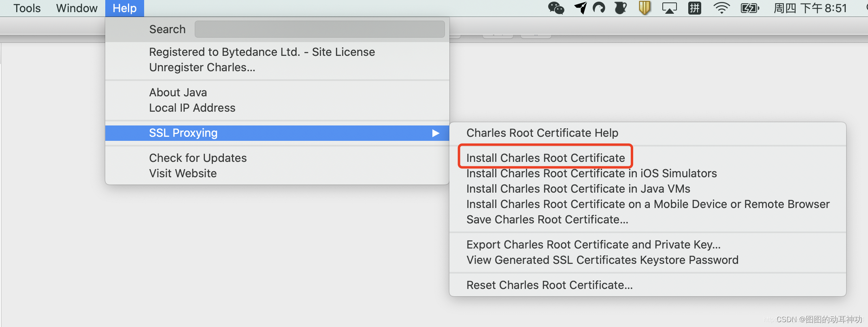This screenshot has height=327, width=868.
Task: Close the highlighted Help menu
Action: point(125,8)
